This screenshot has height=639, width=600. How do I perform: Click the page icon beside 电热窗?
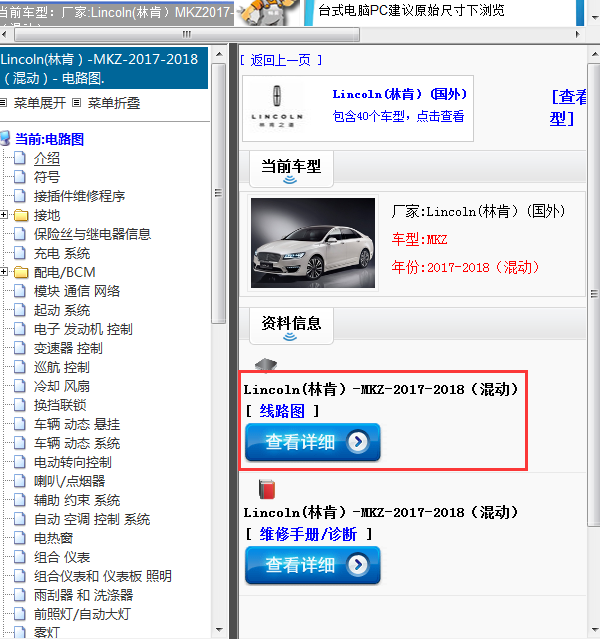20,538
